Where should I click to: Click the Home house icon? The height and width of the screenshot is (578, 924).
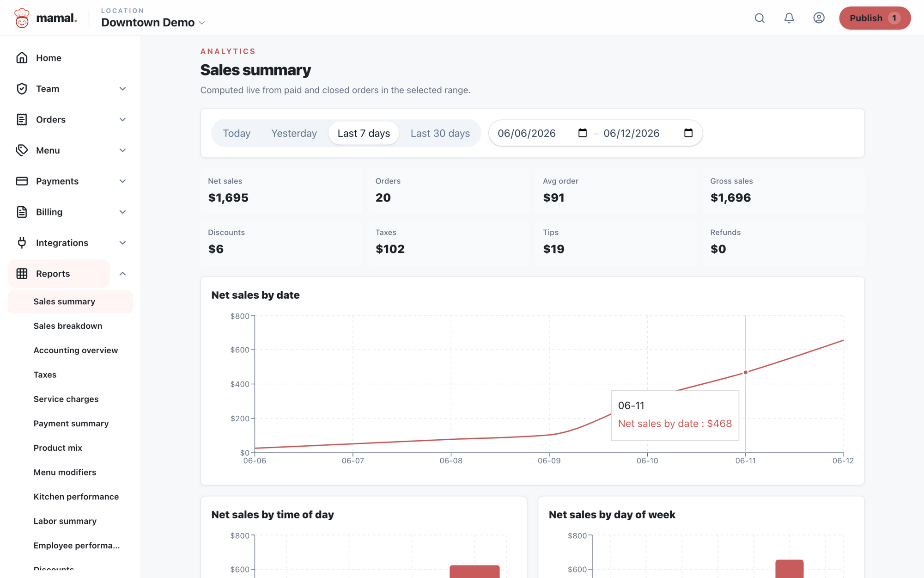[x=22, y=58]
